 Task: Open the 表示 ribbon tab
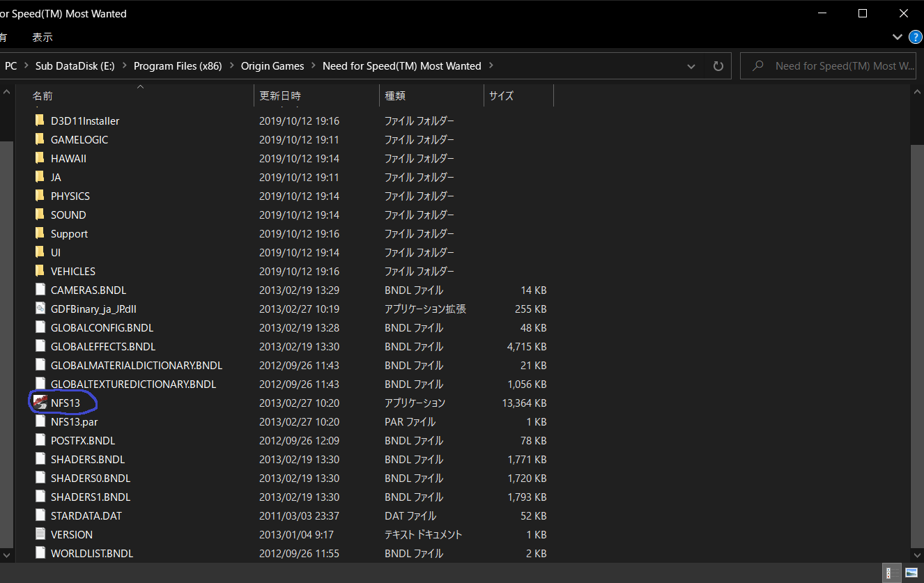tap(43, 37)
